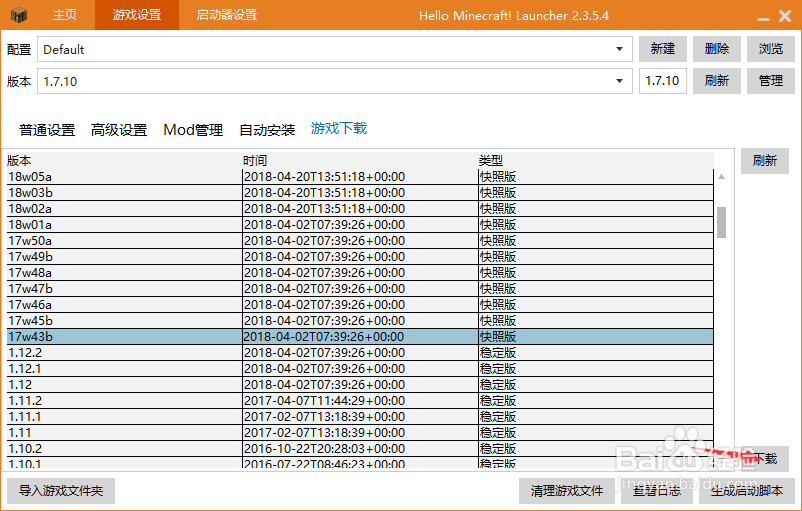This screenshot has width=802, height=511.
Task: Select version row 1.11.2
Action: pos(360,401)
